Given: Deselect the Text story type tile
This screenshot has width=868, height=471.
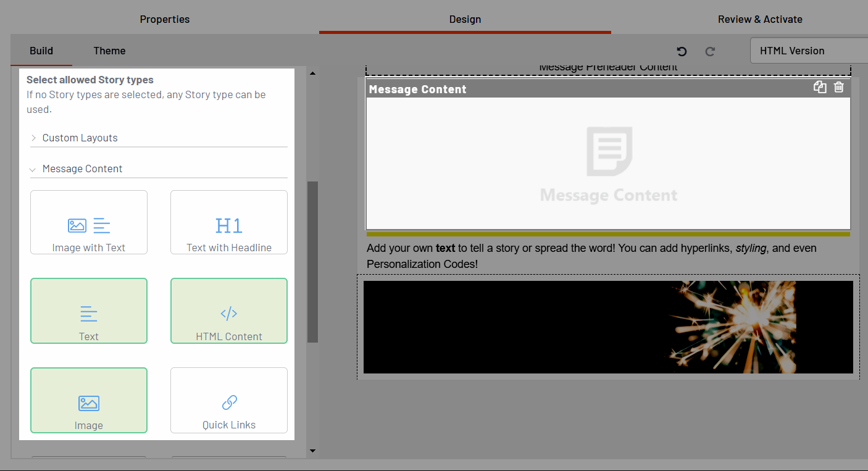Looking at the screenshot, I should [x=89, y=311].
